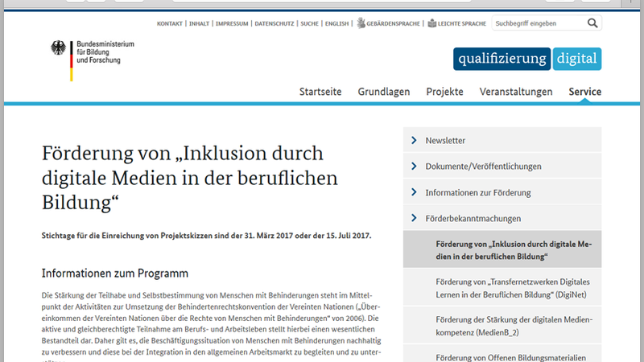Expand the Dokumente/Veröffentlichungen chevron
This screenshot has height=362, width=644.
point(414,167)
